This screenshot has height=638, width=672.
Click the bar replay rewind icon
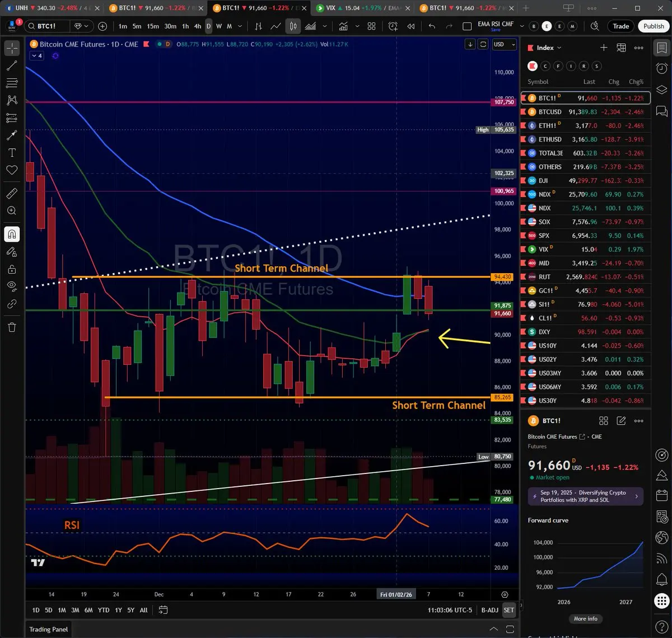pyautogui.click(x=411, y=26)
